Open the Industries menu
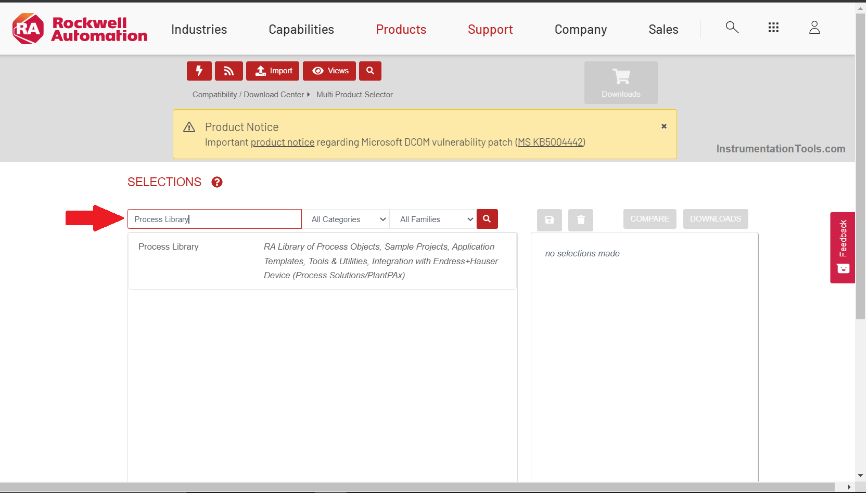Screen dimensions: 868x493 [x=199, y=30]
